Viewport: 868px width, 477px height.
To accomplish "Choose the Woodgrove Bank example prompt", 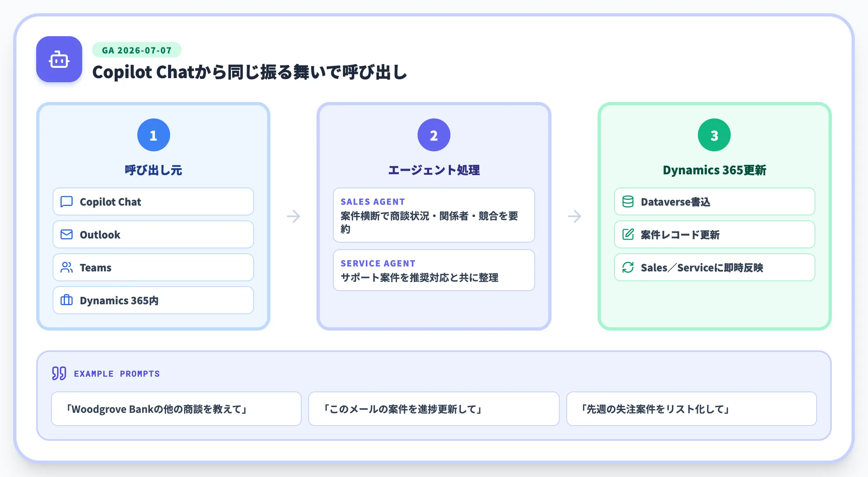I will point(176,409).
